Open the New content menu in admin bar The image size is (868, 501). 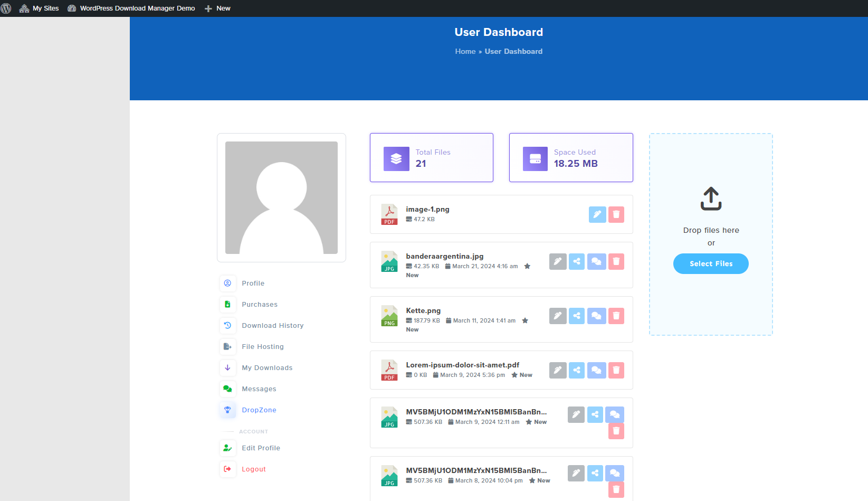[217, 8]
